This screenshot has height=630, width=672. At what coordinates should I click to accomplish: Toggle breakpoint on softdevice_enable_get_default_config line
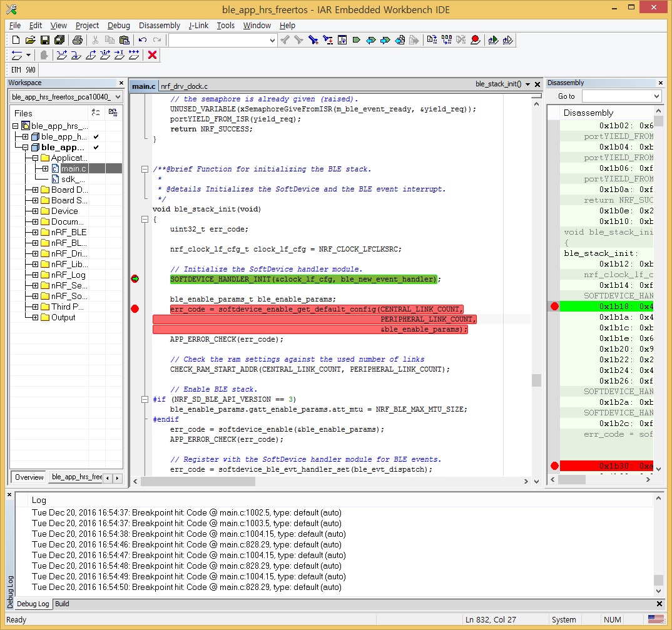(135, 309)
